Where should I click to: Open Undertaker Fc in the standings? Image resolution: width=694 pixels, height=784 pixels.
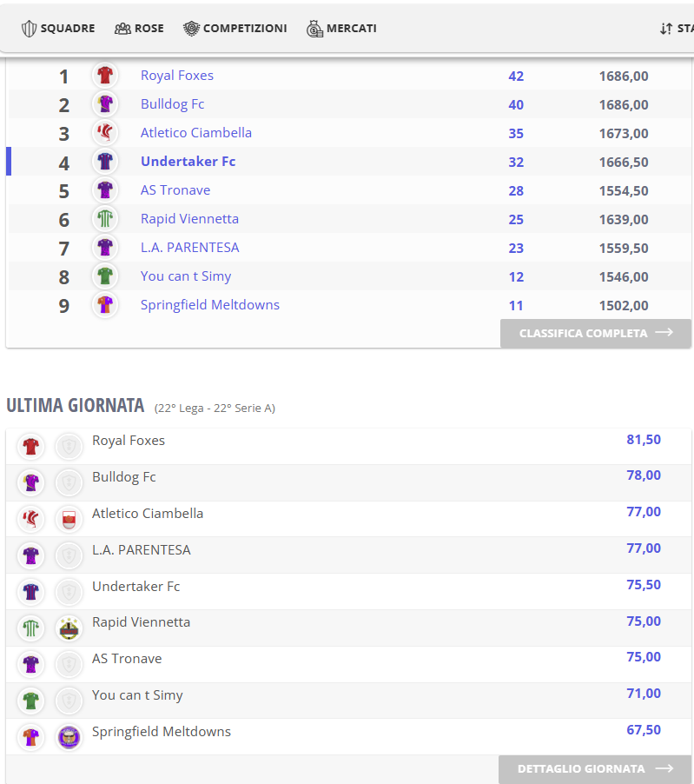coord(188,162)
